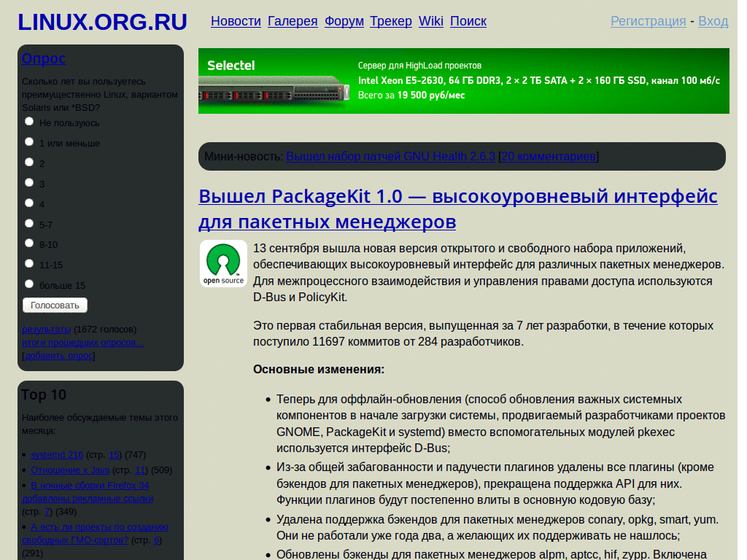Select the "Не пользуюсь" poll option
Screen dimensions: 747x560
[x=29, y=122]
